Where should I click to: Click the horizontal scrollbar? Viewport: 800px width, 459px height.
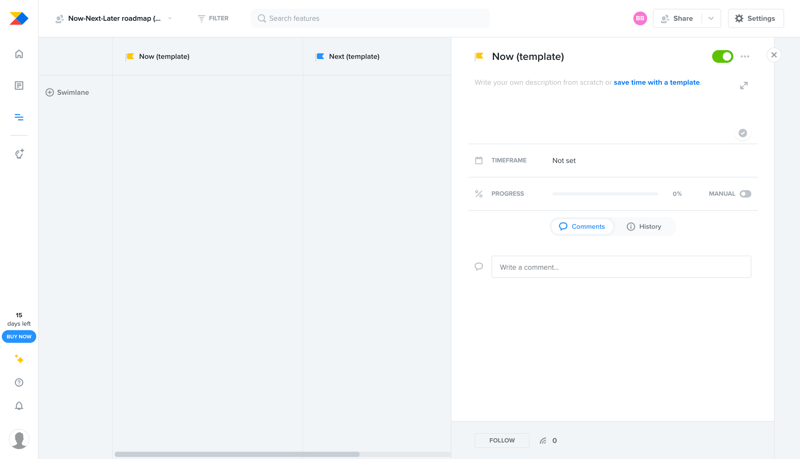237,454
